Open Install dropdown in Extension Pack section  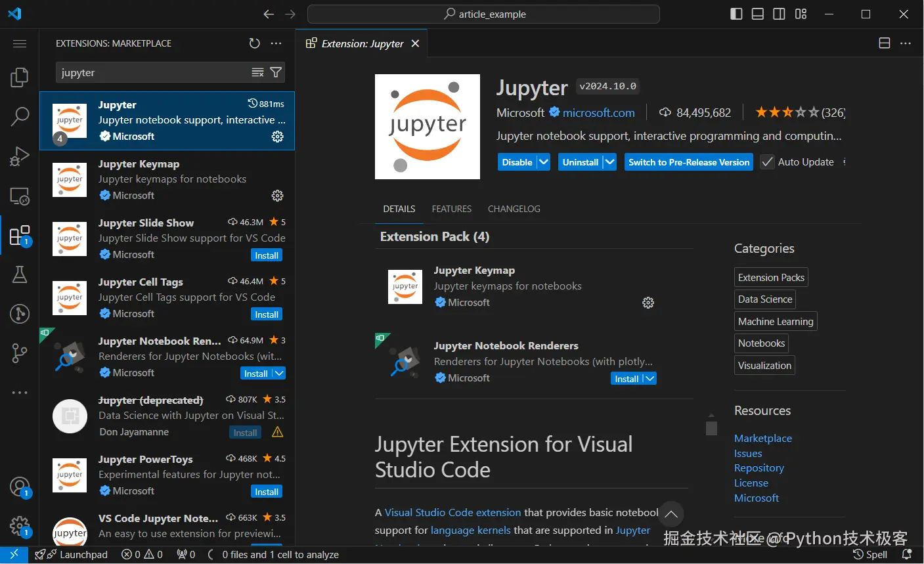[649, 379]
